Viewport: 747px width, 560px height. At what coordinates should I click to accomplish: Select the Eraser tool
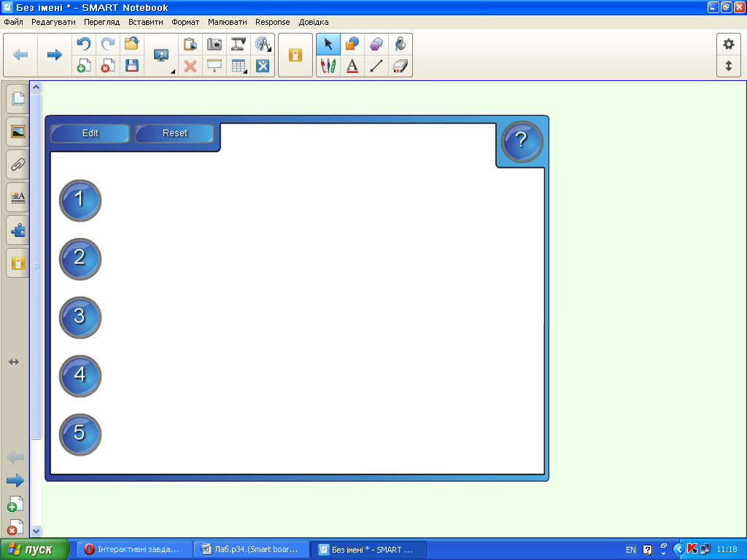400,66
